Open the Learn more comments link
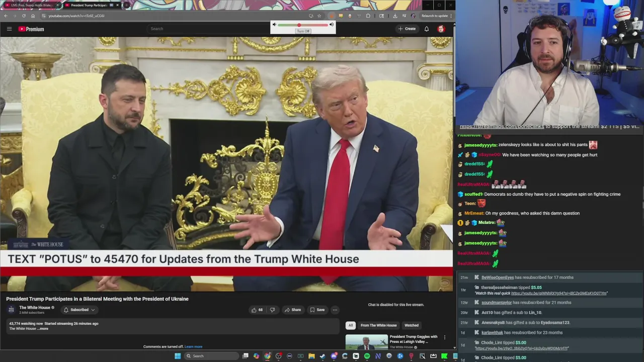 (193, 347)
